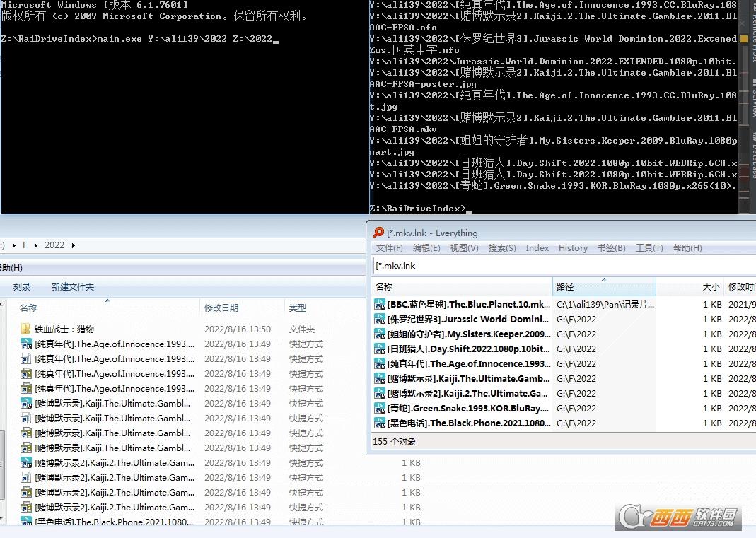Click the Everything magnifier icon in title bar
This screenshot has height=538, width=756.
click(378, 233)
